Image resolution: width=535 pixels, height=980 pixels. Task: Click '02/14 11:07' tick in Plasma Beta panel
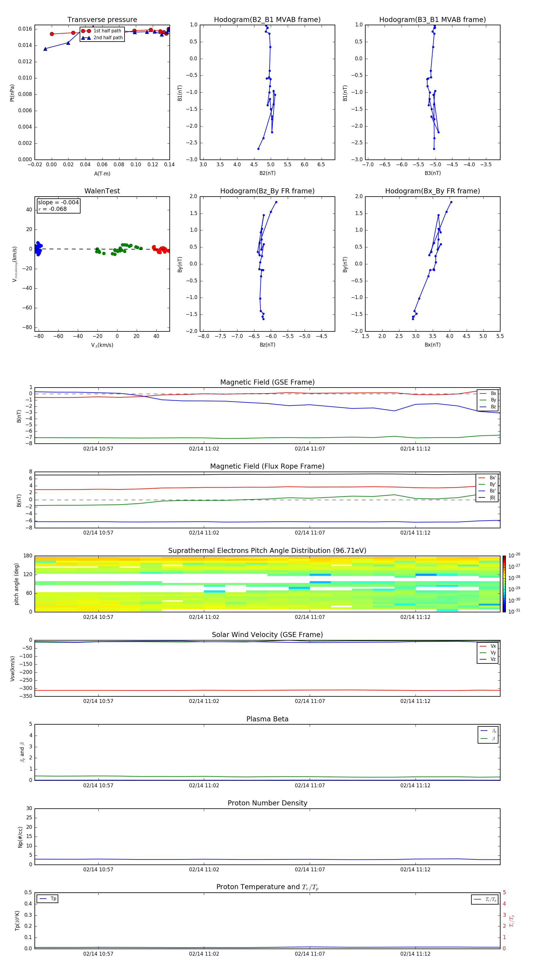coord(310,785)
